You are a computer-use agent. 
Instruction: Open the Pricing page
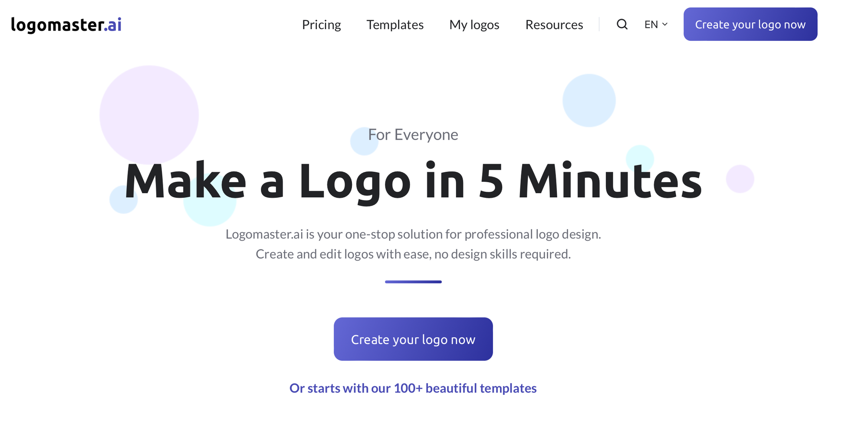(x=321, y=25)
